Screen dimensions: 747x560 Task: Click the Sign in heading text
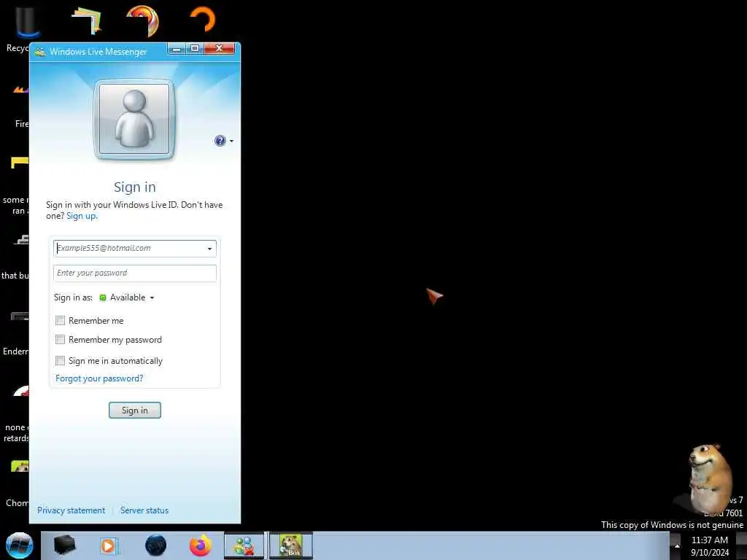135,187
